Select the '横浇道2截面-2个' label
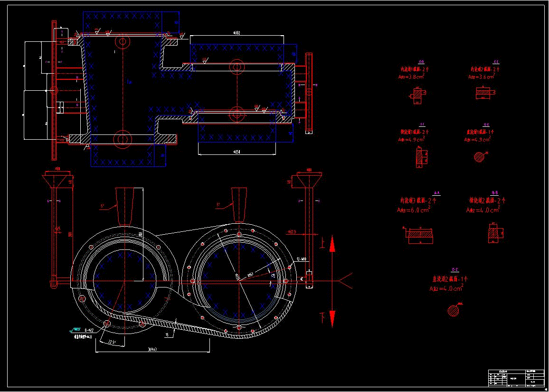The width and height of the screenshot is (549, 392). pyautogui.click(x=487, y=201)
